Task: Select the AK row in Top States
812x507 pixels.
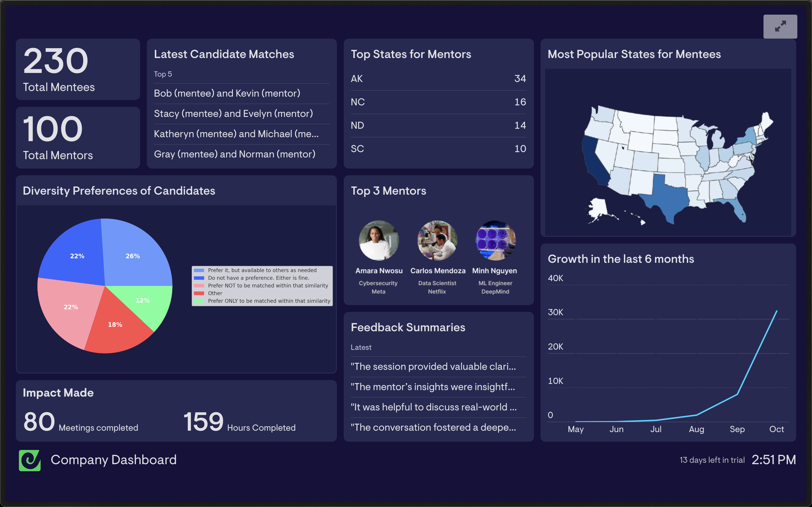Action: [438, 79]
